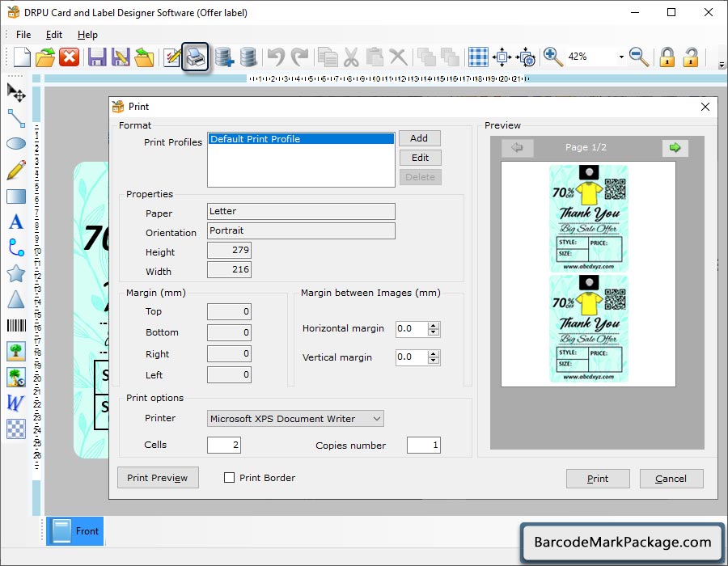Image resolution: width=728 pixels, height=566 pixels.
Task: Click the Paste clipboard icon
Action: [375, 57]
